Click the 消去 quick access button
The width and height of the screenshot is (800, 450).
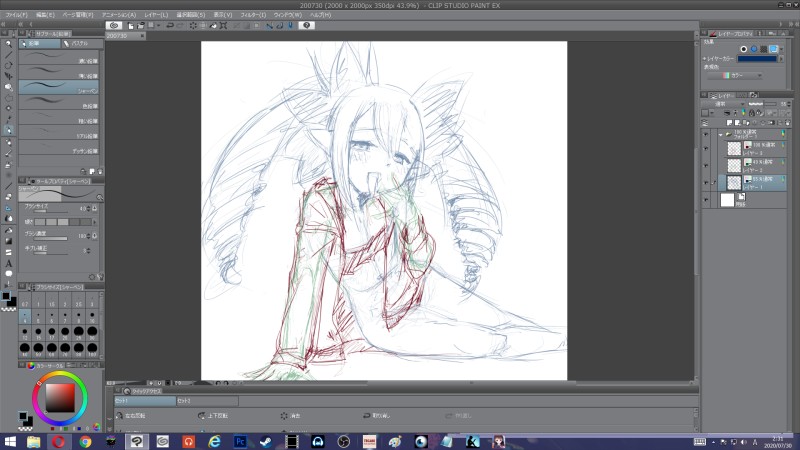[x=290, y=416]
